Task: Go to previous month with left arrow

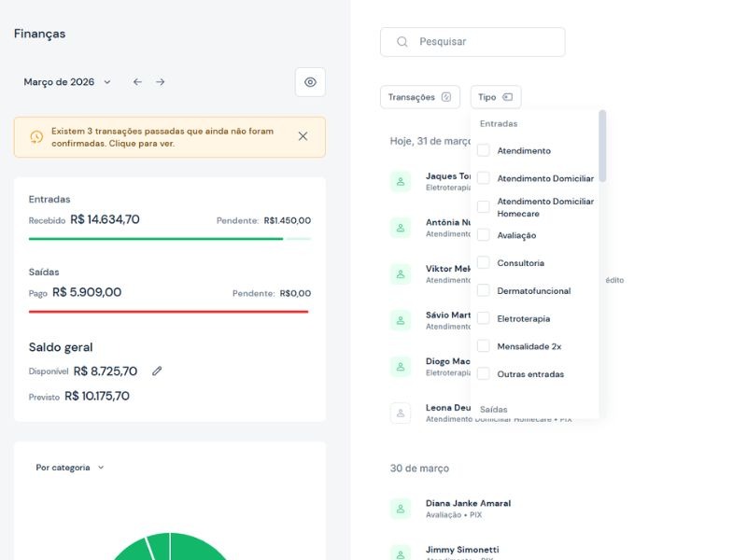Action: point(137,82)
